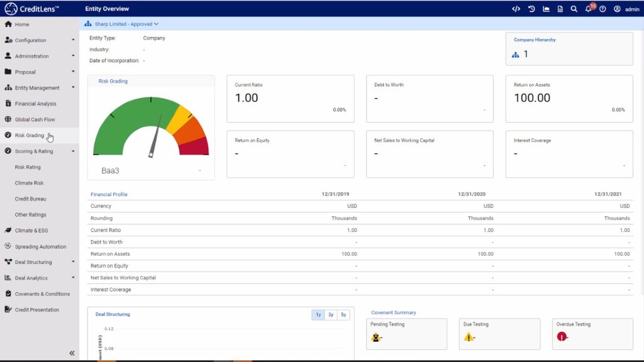644x362 pixels.
Task: Click the notifications bell icon
Action: click(x=588, y=9)
